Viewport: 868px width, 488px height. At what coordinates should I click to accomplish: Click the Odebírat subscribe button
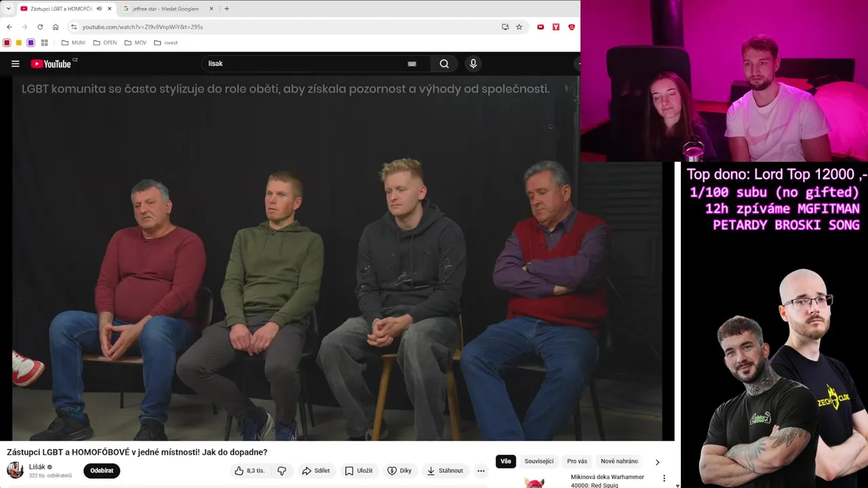point(102,470)
